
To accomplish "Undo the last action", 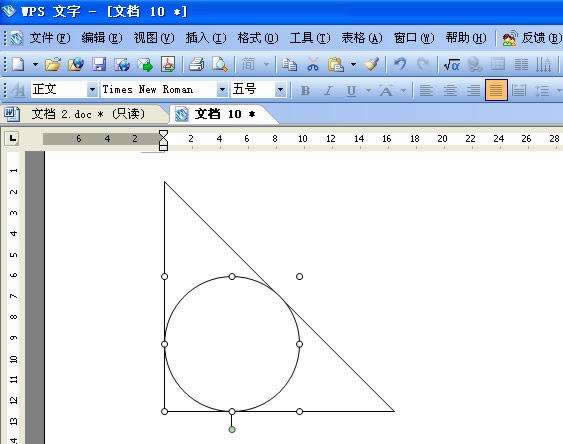I will (x=400, y=65).
